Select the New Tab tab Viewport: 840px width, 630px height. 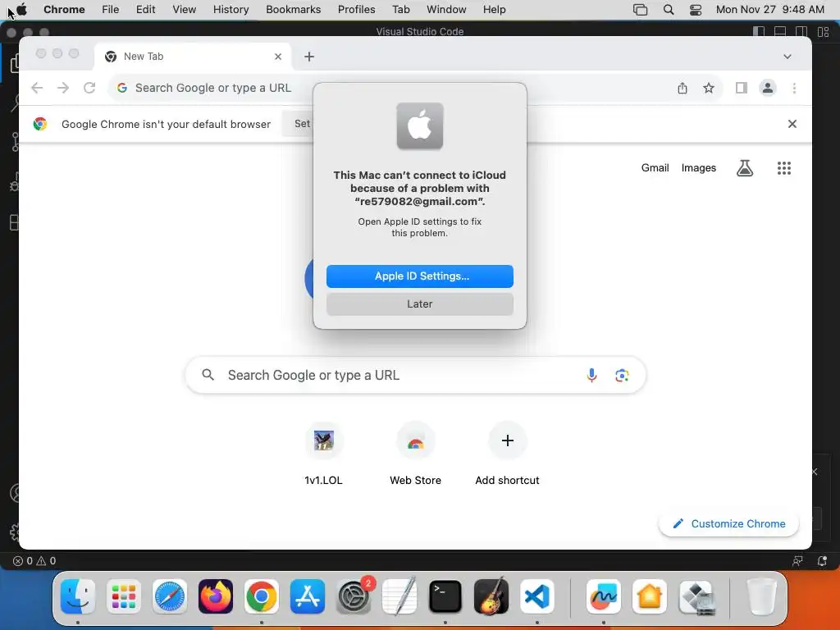[x=192, y=57]
